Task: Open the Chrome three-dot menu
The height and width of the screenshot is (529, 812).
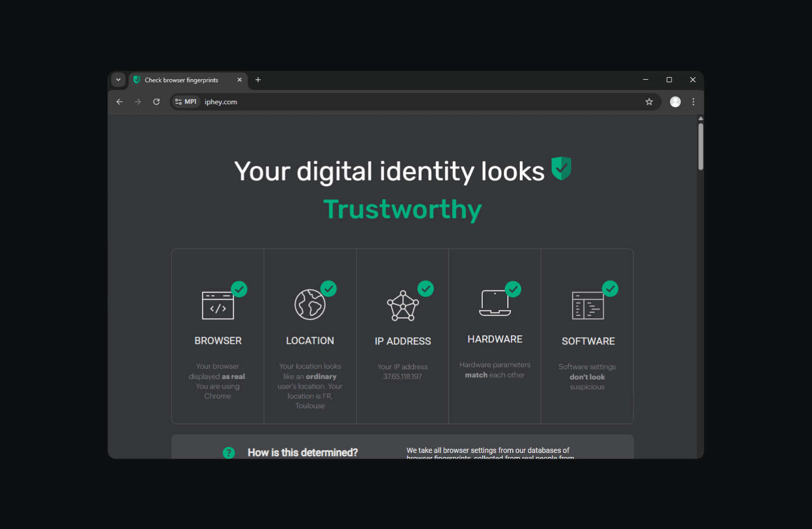Action: point(694,102)
